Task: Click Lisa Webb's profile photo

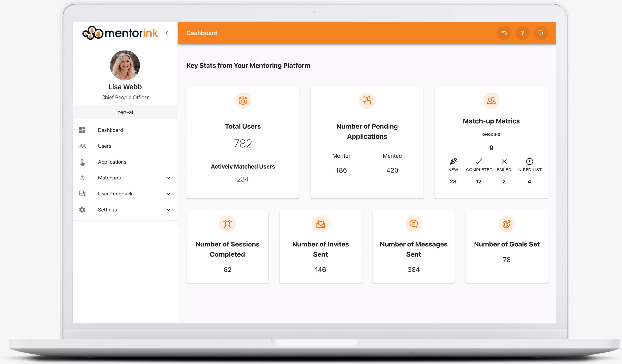Action: (125, 65)
